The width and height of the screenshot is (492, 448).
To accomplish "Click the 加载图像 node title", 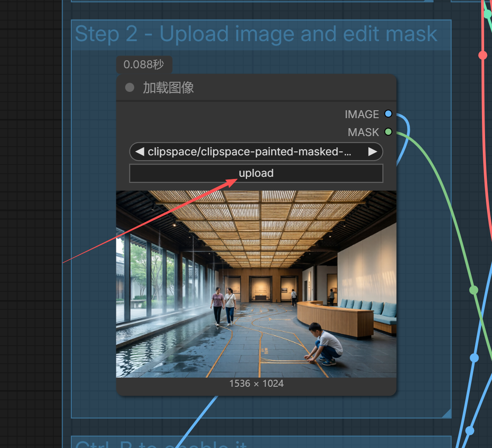I will tap(168, 87).
